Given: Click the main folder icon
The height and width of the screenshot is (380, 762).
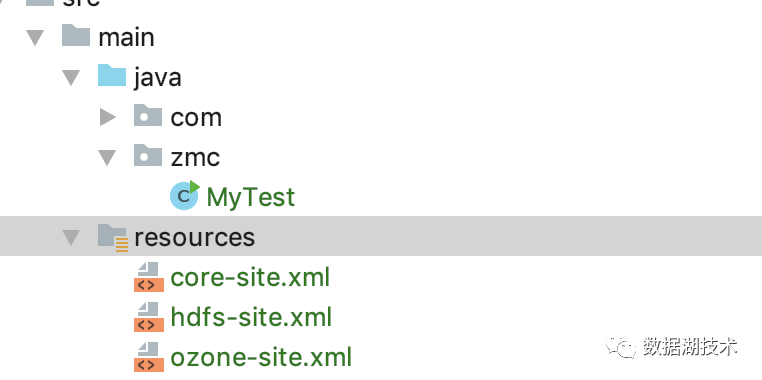Looking at the screenshot, I should pyautogui.click(x=76, y=36).
